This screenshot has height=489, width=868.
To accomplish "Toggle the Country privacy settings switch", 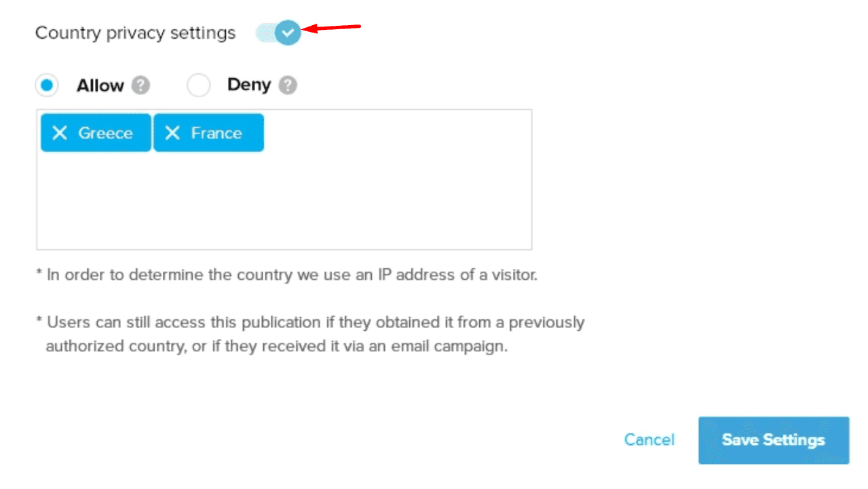I will click(x=278, y=32).
